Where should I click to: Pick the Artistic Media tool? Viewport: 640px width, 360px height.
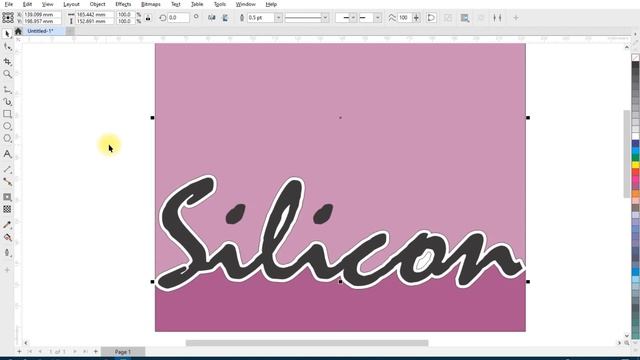pos(7,102)
